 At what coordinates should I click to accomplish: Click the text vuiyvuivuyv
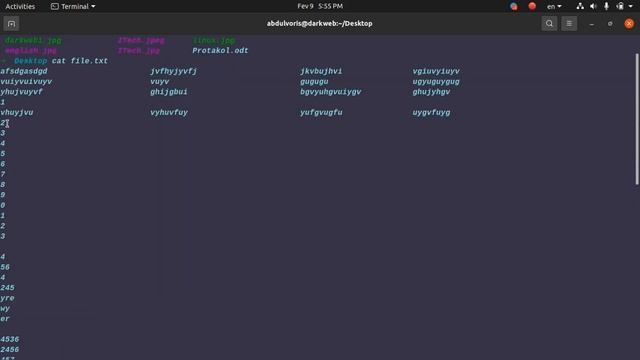click(x=26, y=82)
